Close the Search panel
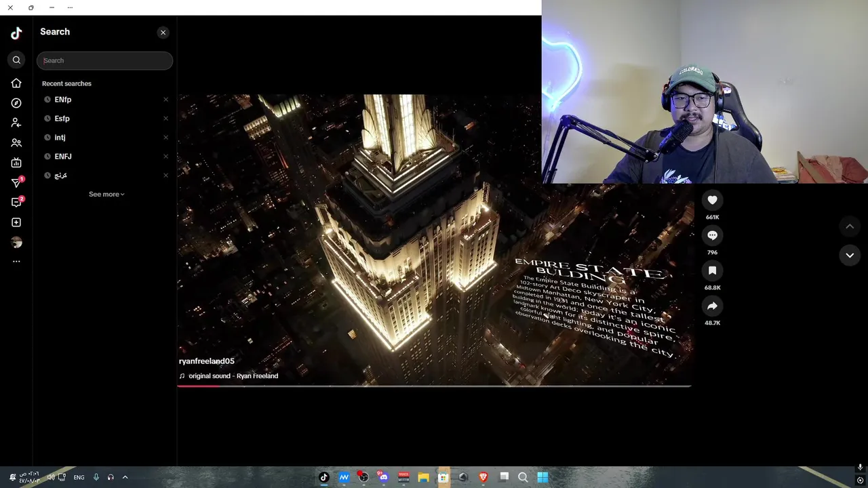Image resolution: width=868 pixels, height=488 pixels. pyautogui.click(x=163, y=33)
